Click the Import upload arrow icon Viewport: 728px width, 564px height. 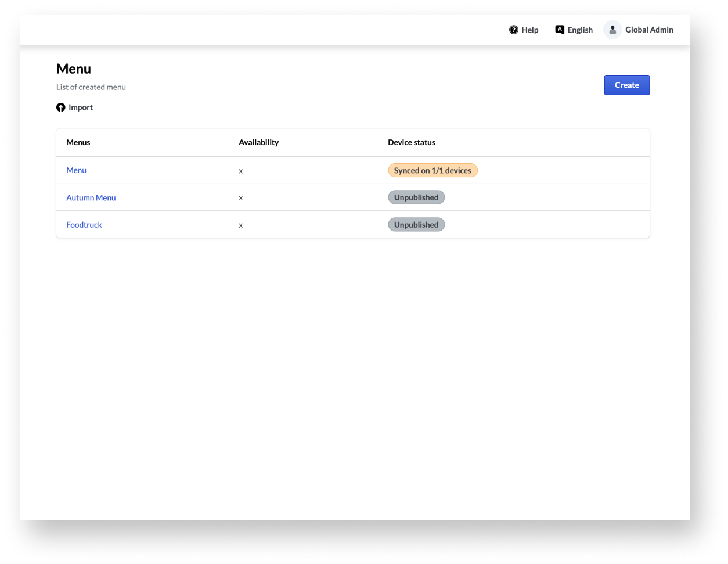[61, 107]
